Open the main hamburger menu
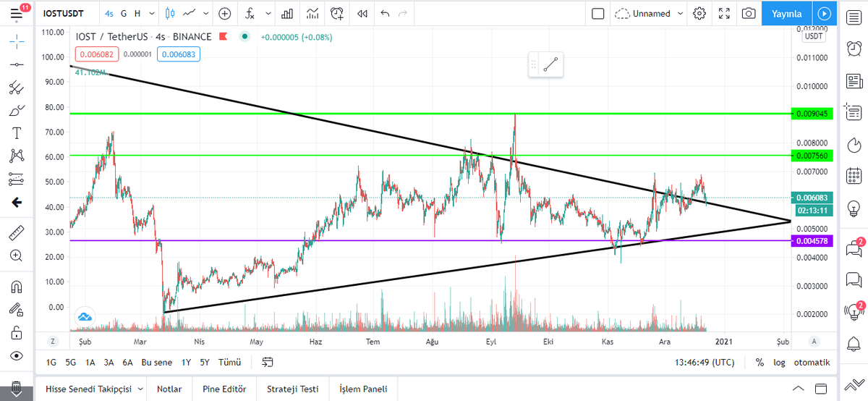Viewport: 868px width, 401px height. click(16, 13)
